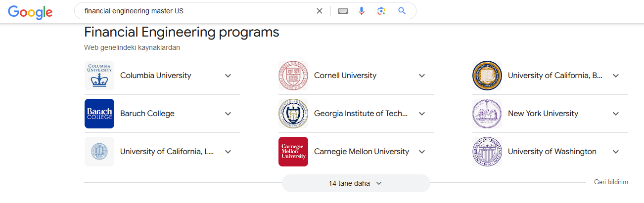Select Georgia Institute of Technology entry
The image size is (644, 203).
pos(361,114)
